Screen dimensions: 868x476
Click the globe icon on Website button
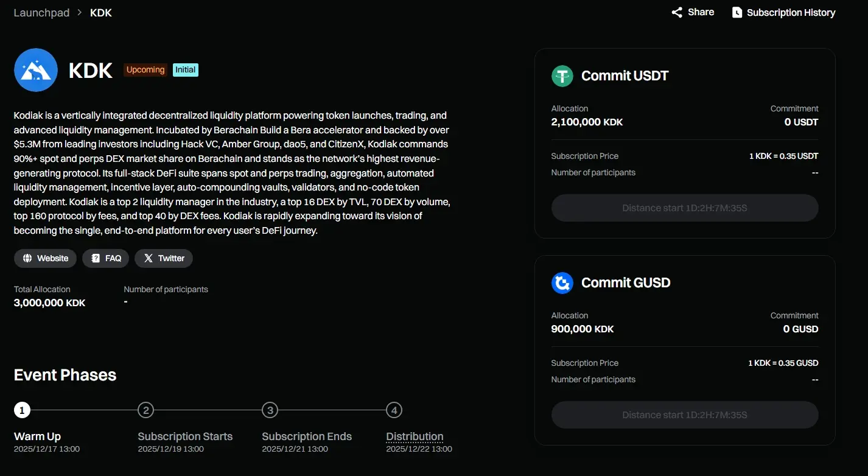point(27,258)
